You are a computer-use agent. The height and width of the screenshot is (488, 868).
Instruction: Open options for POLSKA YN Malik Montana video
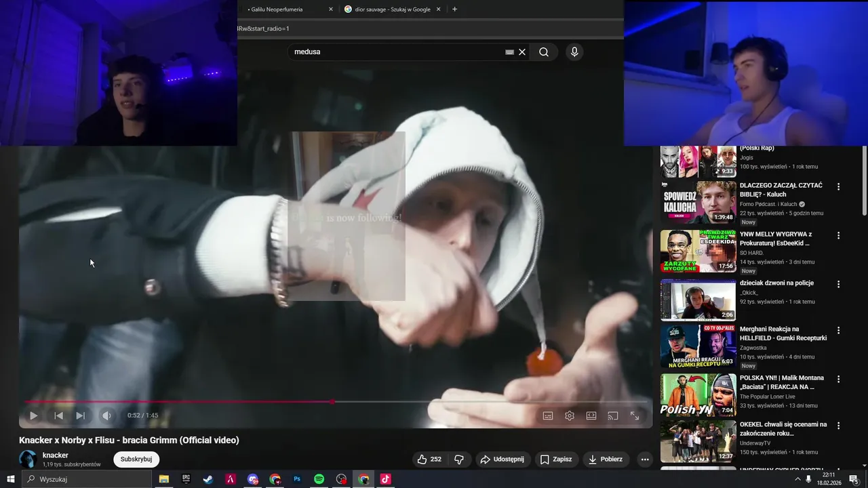click(838, 379)
